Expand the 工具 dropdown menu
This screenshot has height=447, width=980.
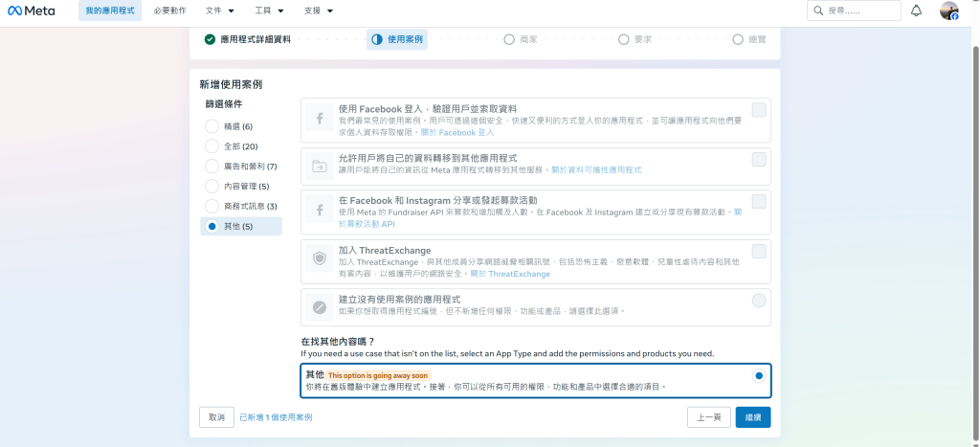269,11
